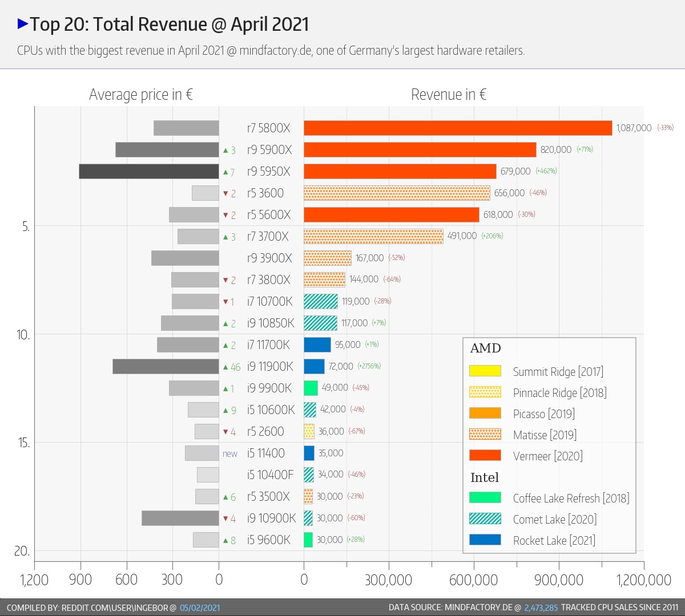Click the Vermeer red-orange legend swatch
Viewport: 685px width, 616px height.
point(485,455)
